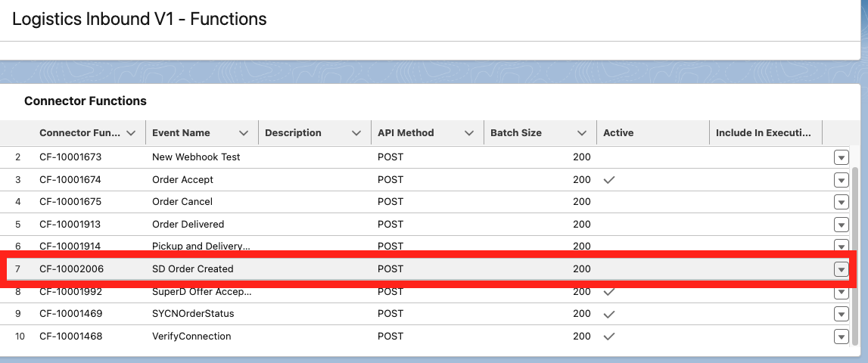Click POST method in Order Cancel row
Image resolution: width=868 pixels, height=363 pixels.
coord(390,202)
